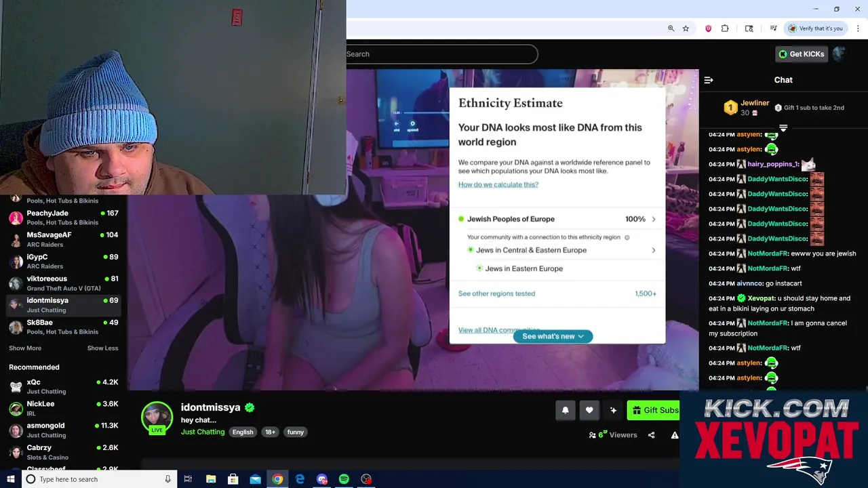Viewport: 868px width, 488px height.
Task: Click How do we calculate this? link
Action: tap(498, 184)
